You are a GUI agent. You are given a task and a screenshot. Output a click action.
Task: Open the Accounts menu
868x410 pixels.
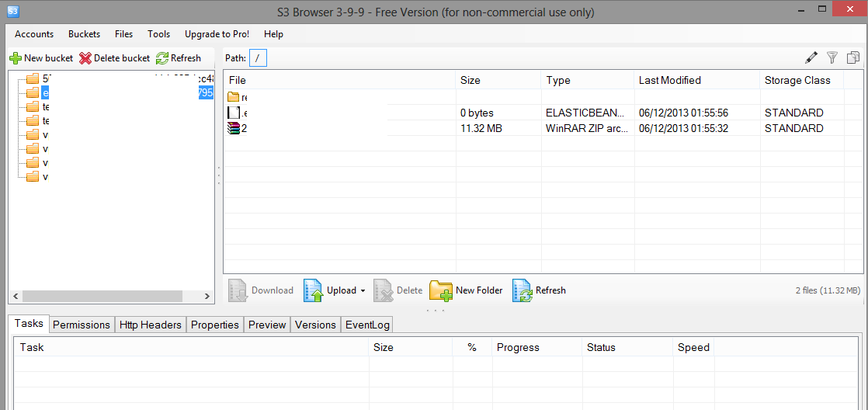tap(34, 33)
